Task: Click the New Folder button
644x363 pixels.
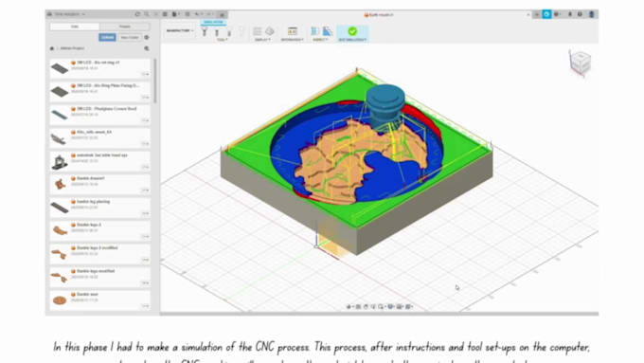Action: tap(130, 37)
